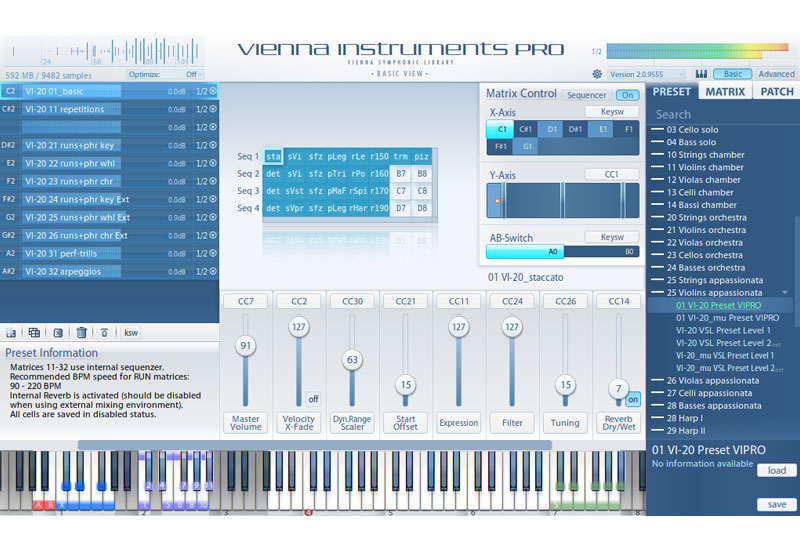The height and width of the screenshot is (550, 800).
Task: Click the settings gear next to Version
Action: click(x=597, y=74)
